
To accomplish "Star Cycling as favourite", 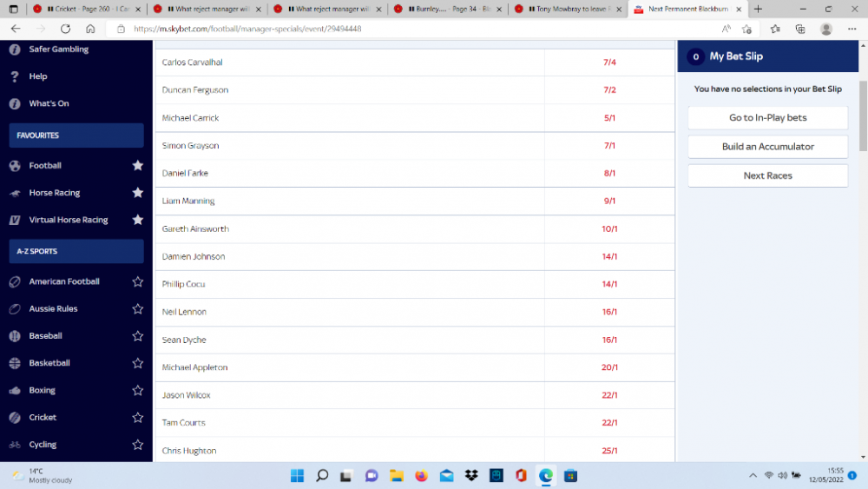I will [138, 444].
